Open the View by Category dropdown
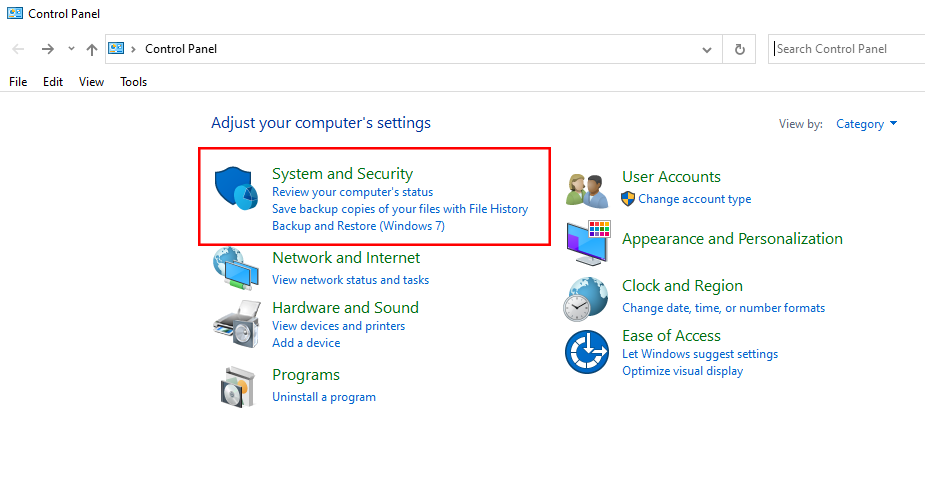 click(866, 124)
